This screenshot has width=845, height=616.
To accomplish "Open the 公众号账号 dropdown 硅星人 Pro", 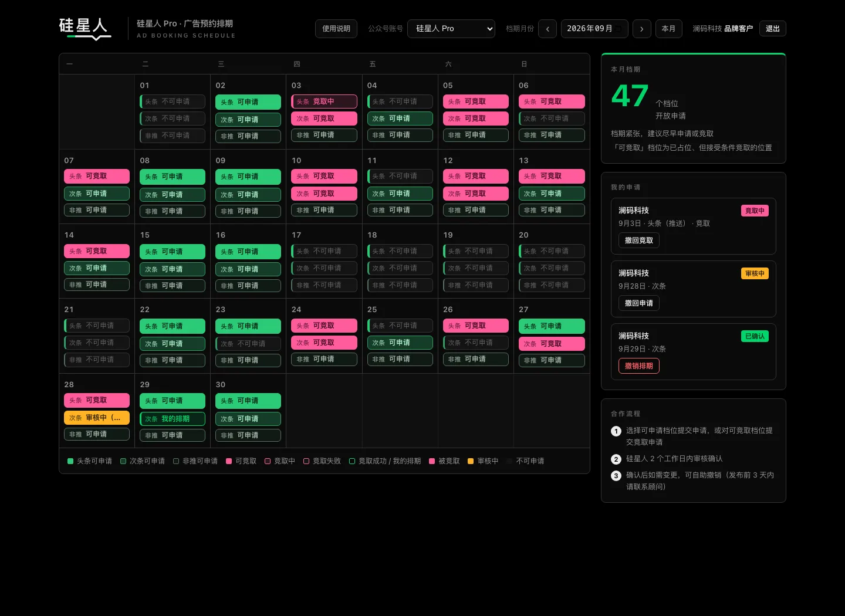I will 451,29.
